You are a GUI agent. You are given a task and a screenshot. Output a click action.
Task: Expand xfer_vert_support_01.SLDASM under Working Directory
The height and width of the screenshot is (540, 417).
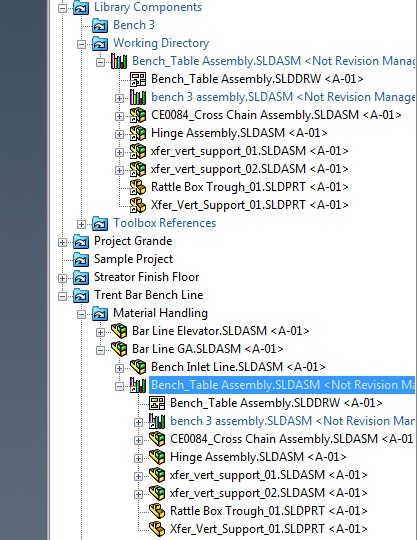(x=119, y=152)
